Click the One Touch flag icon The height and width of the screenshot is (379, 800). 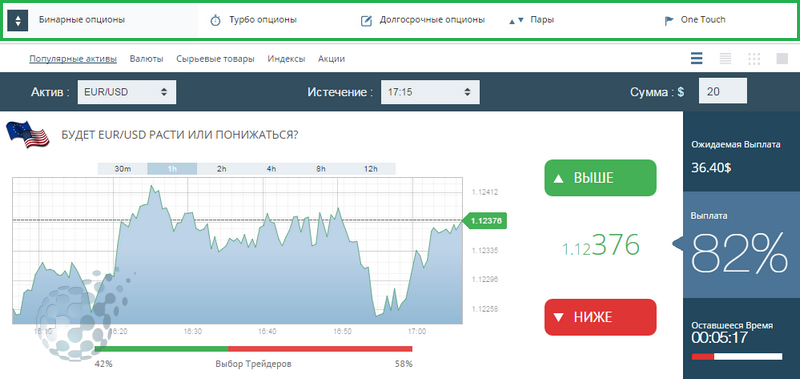point(669,21)
